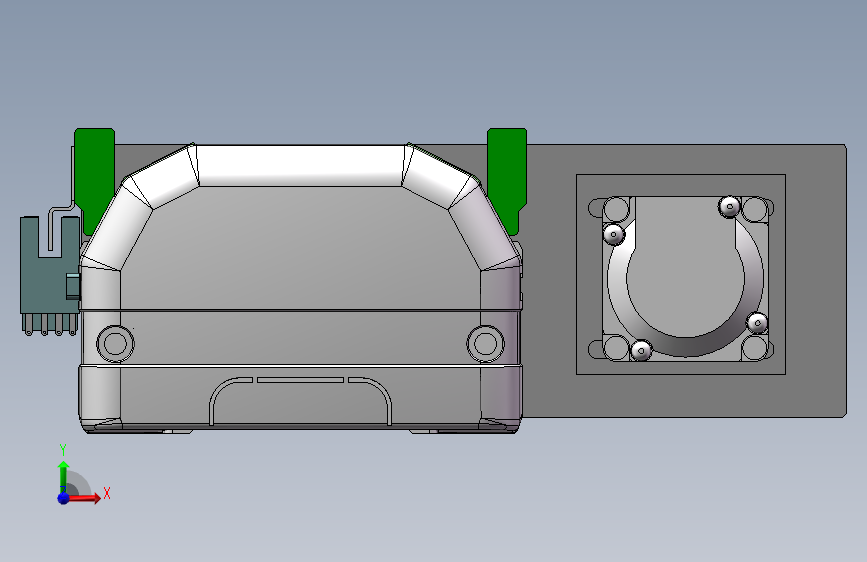Click the green Y axis arrow of triad
This screenshot has height=562, width=867.
pyautogui.click(x=64, y=475)
